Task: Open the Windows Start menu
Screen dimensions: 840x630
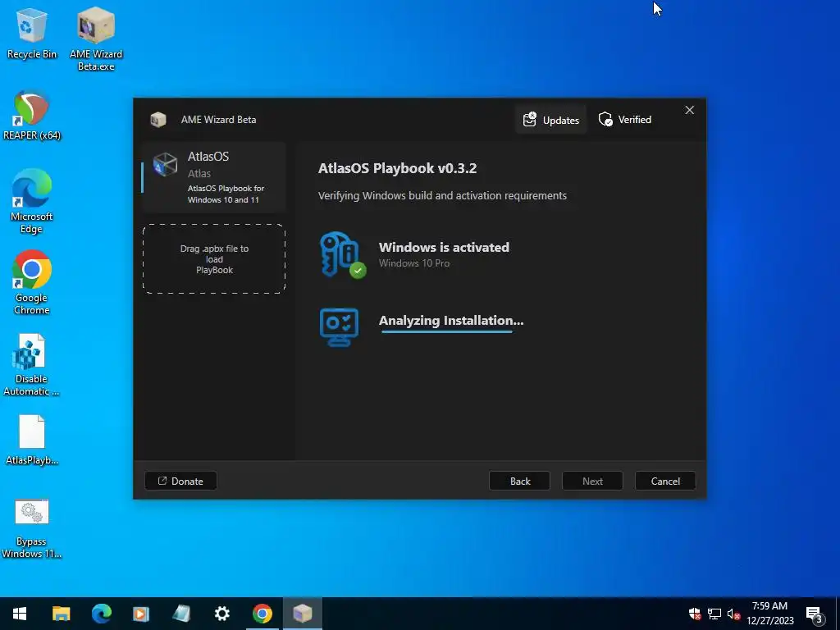Action: coord(20,614)
